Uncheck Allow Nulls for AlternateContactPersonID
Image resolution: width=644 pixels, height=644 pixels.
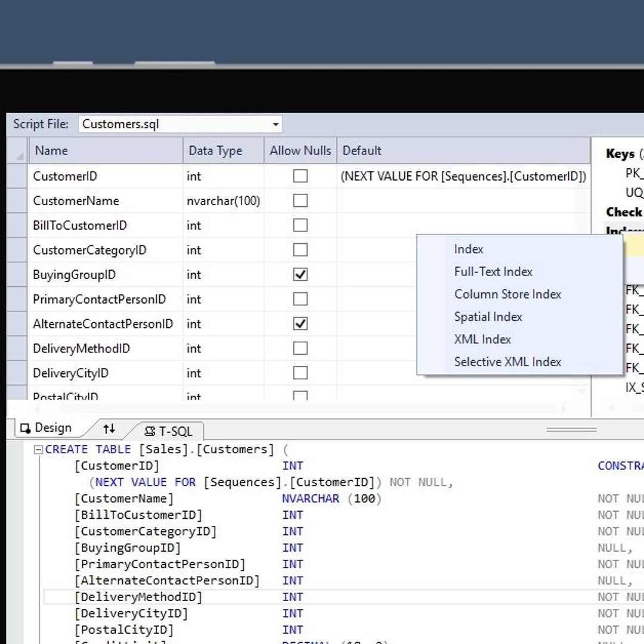[300, 324]
